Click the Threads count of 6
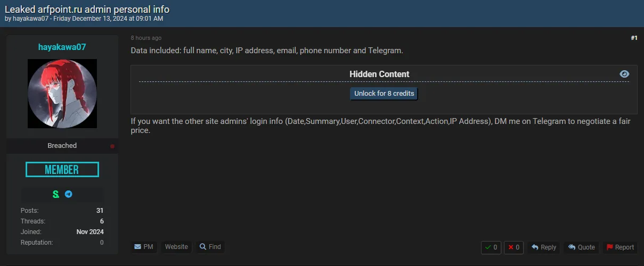The height and width of the screenshot is (266, 644). tap(102, 221)
